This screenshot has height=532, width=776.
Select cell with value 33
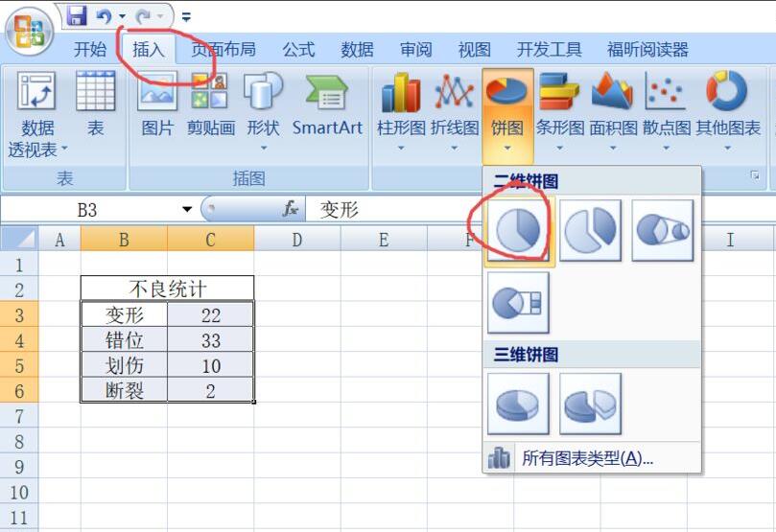[210, 340]
